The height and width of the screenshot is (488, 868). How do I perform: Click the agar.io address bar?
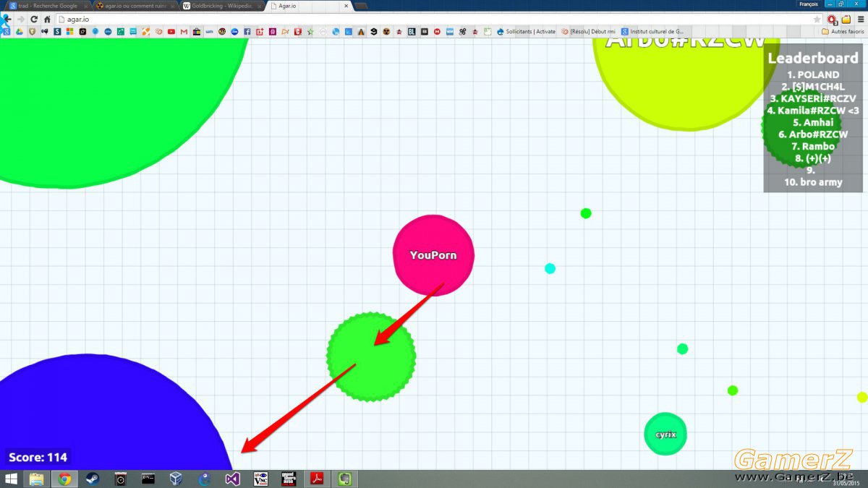[x=434, y=20]
